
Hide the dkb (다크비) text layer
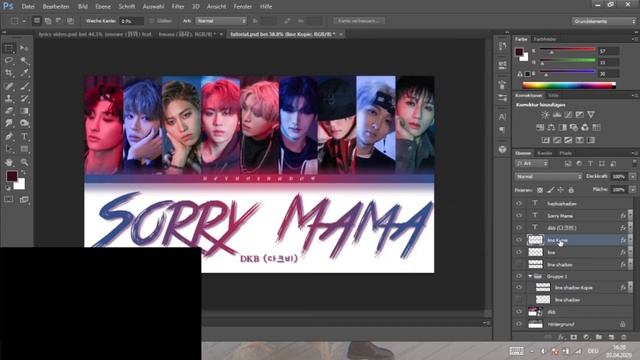(x=519, y=228)
